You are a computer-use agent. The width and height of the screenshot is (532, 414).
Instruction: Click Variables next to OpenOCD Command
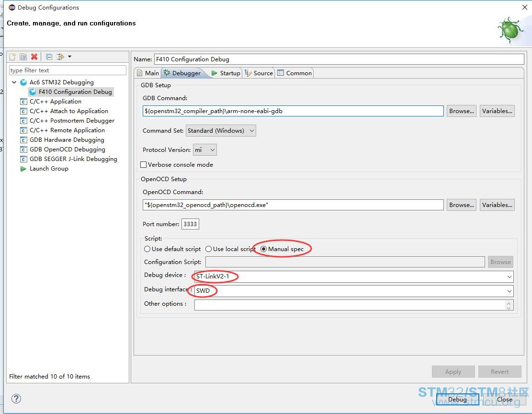tap(497, 205)
